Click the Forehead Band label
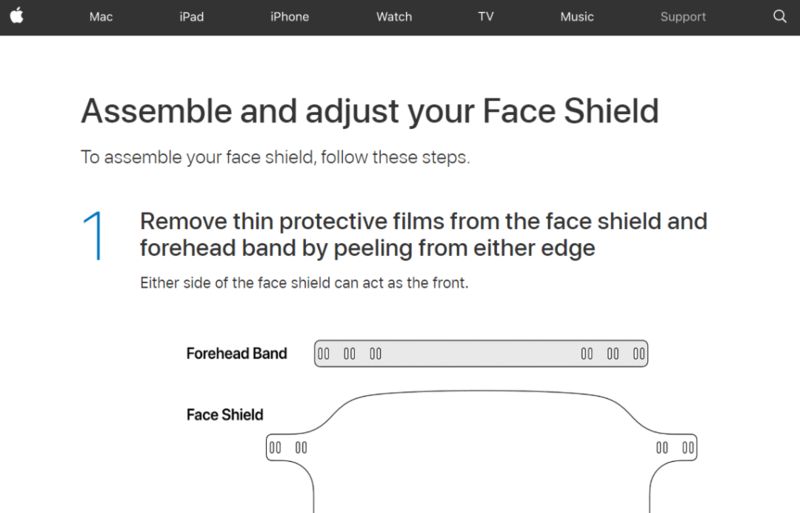Screen dimensions: 800x513 [237, 353]
